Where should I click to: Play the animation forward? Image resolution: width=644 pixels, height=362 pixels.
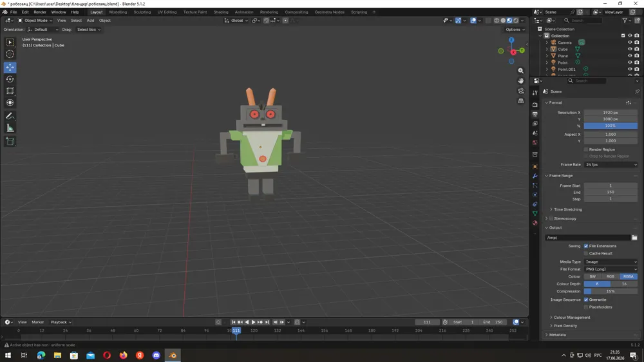(x=253, y=322)
